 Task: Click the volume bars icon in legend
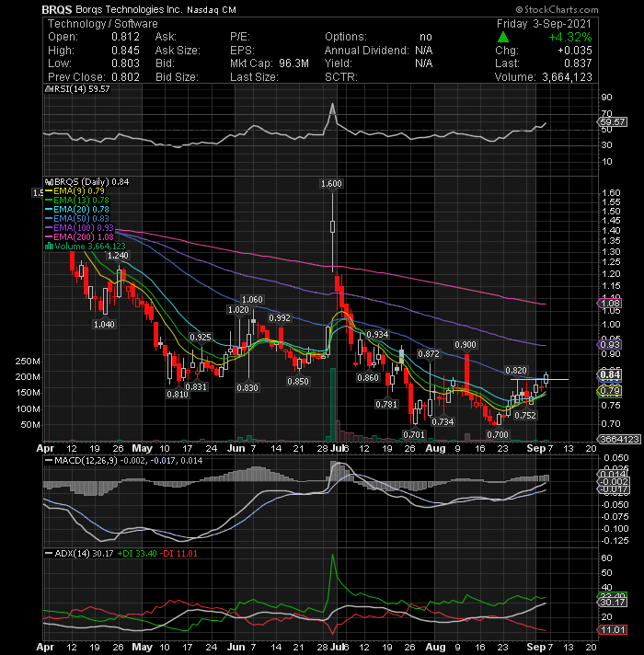(49, 246)
